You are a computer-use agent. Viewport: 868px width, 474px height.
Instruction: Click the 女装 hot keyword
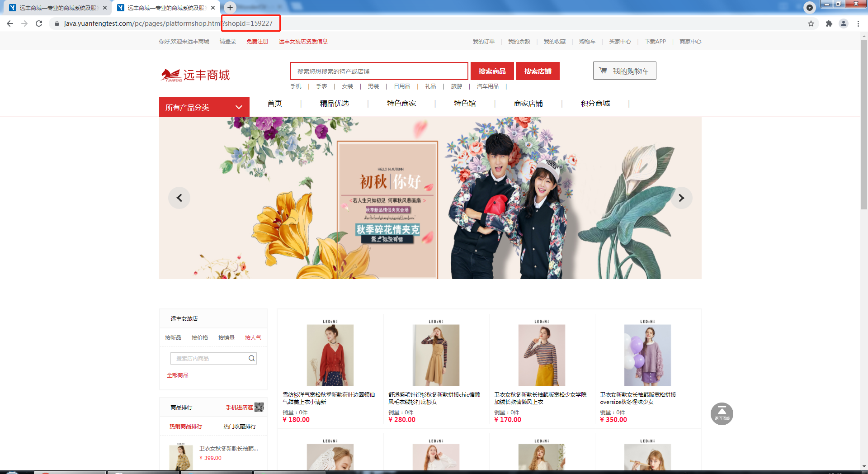(348, 86)
